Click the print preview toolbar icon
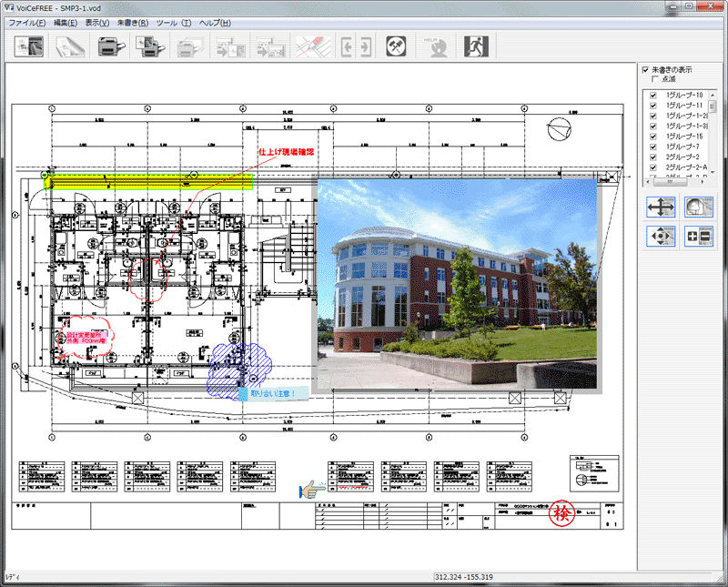Viewport: 728px width, 587px height. click(146, 46)
